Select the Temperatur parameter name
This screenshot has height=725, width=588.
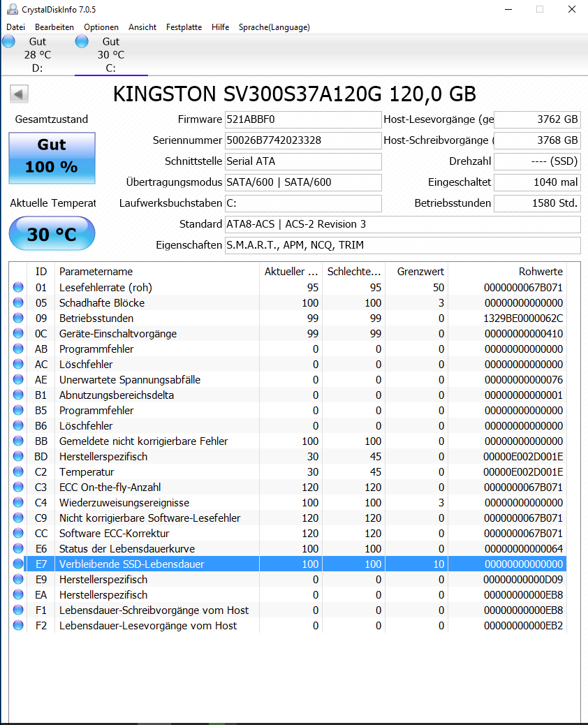(x=87, y=472)
